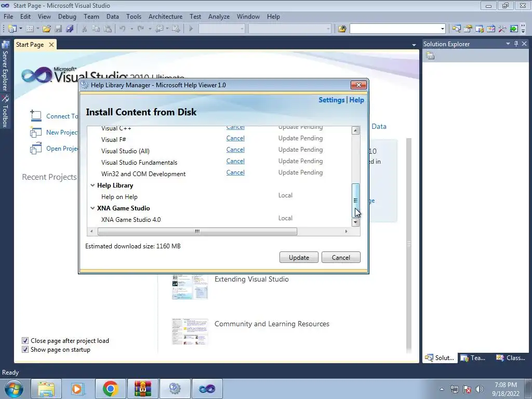
Task: Click the Navigate Backward toolbar icon
Action: tap(159, 29)
